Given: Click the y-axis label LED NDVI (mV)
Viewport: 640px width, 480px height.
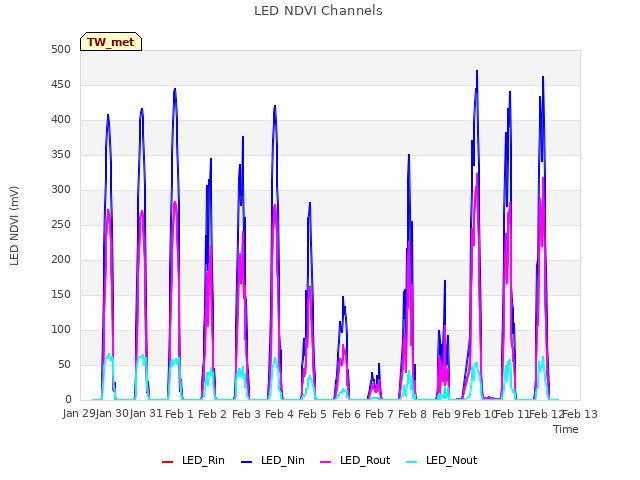Looking at the screenshot, I should 14,225.
